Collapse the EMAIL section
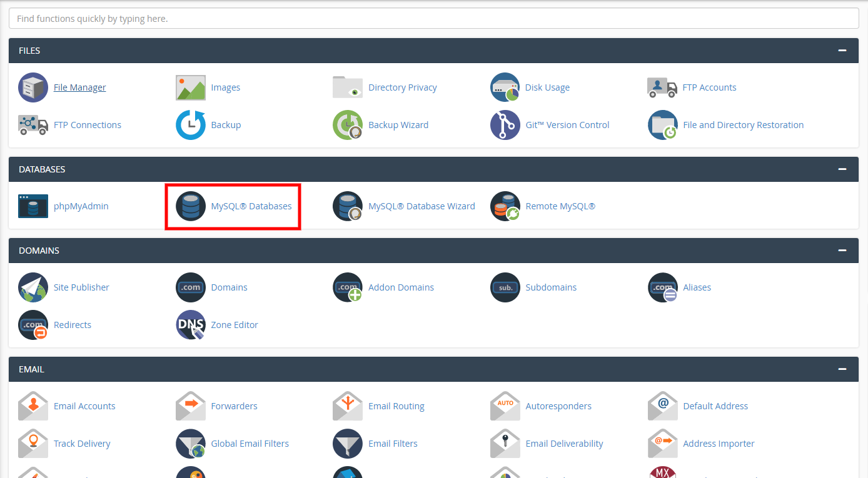Image resolution: width=868 pixels, height=478 pixels. point(842,369)
